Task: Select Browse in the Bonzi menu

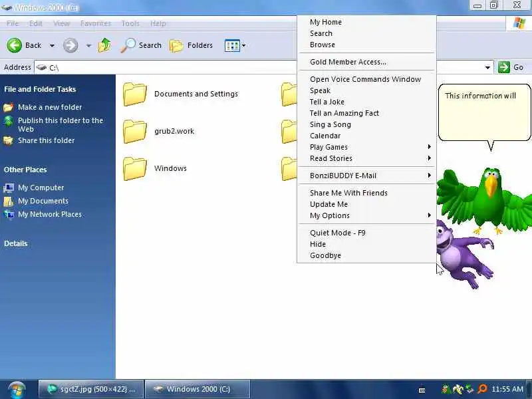Action: tap(323, 45)
